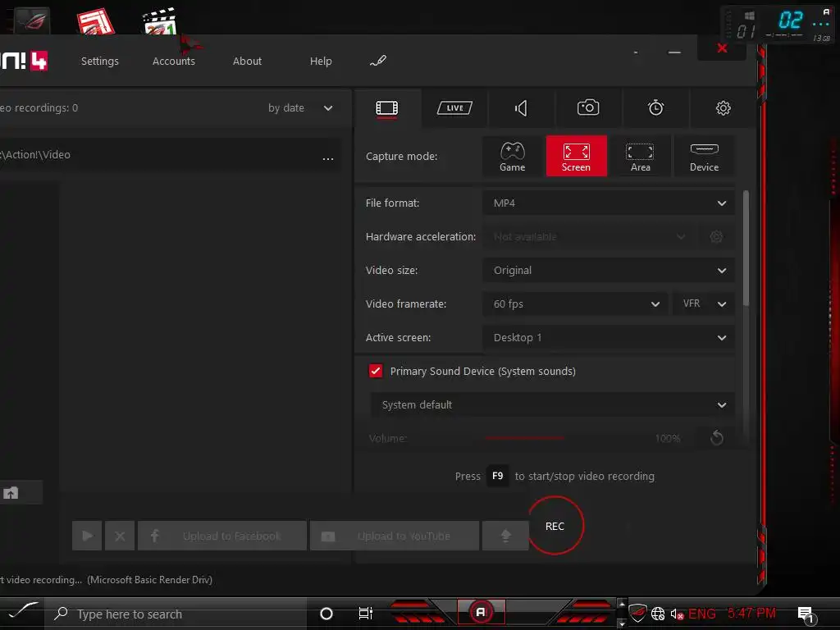Click the delete recording X button
Viewport: 840px width, 630px height.
tap(120, 536)
